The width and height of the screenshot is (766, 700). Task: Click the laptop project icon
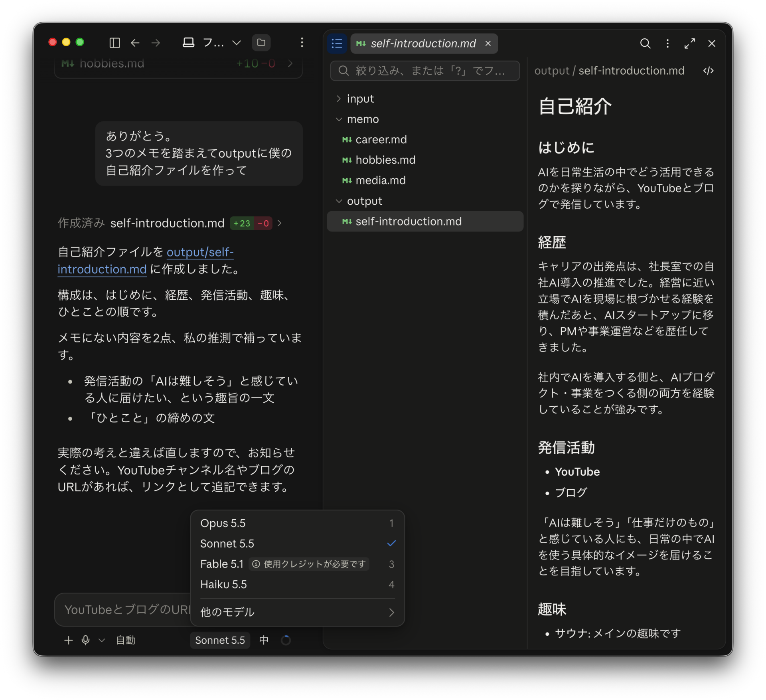tap(188, 43)
